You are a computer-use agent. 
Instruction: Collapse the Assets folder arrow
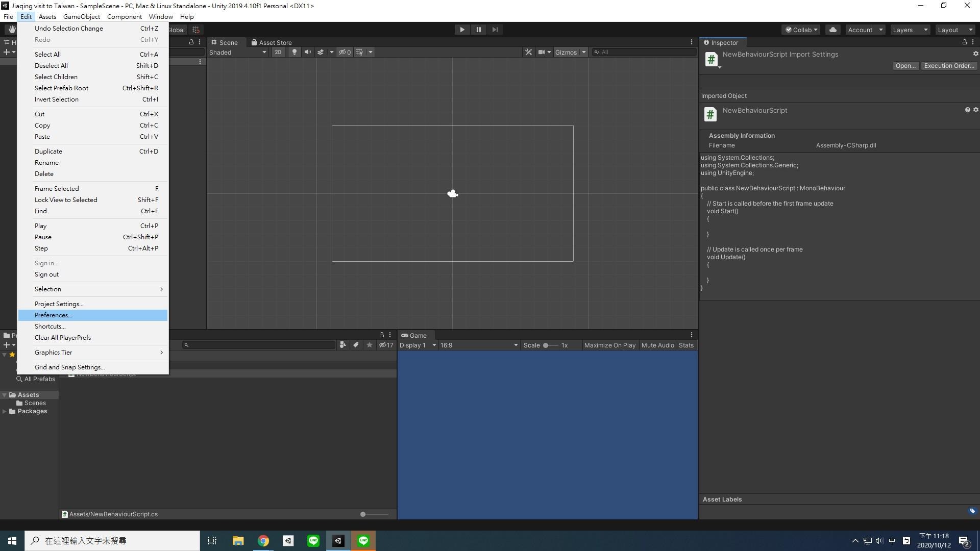[x=5, y=395]
